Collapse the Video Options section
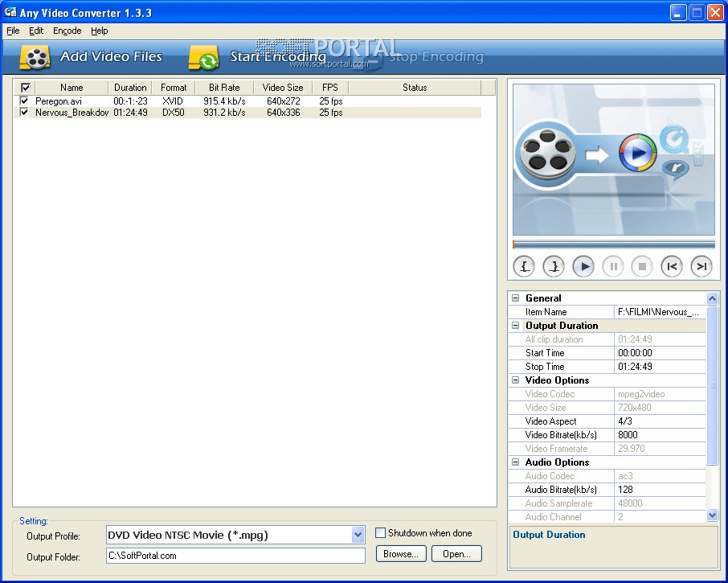Viewport: 728px width, 583px height. [x=515, y=380]
